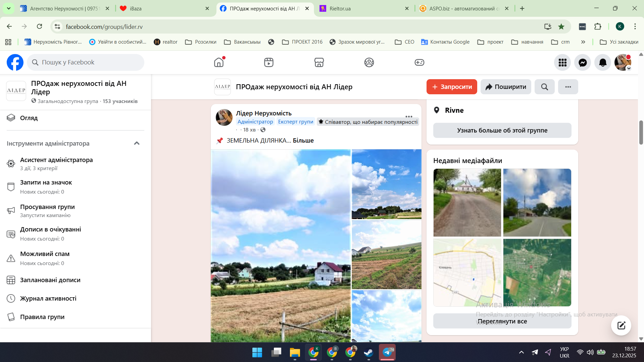Click Більше to expand post text
644x362 pixels.
[x=303, y=141]
